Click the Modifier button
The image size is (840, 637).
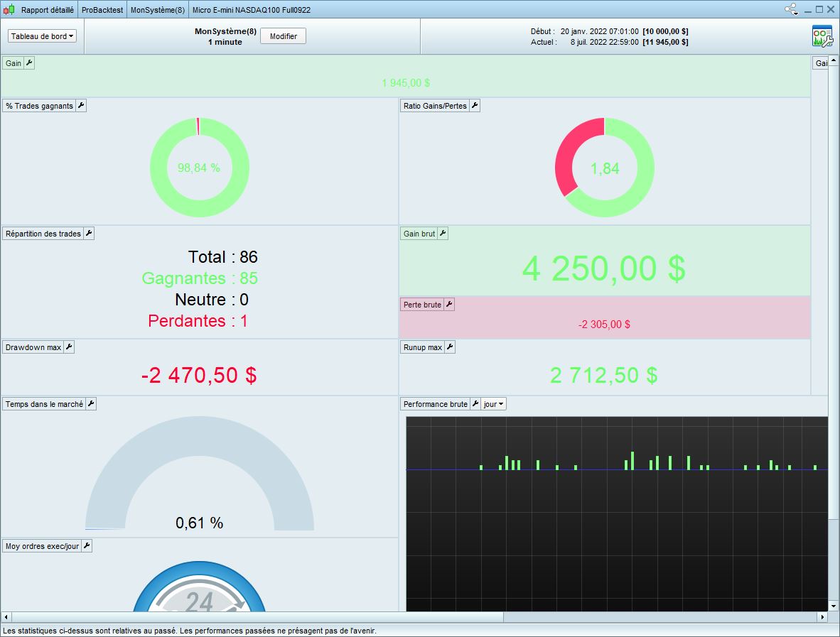coord(284,36)
